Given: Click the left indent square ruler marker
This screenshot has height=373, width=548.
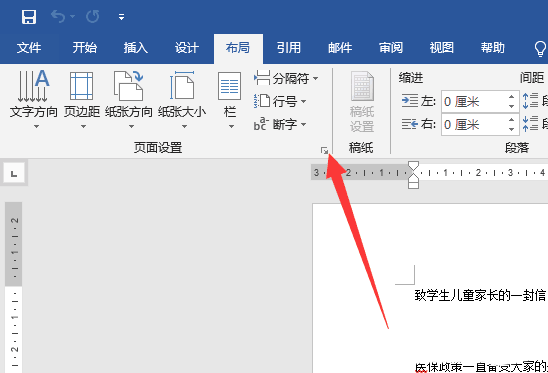Looking at the screenshot, I should point(413,185).
